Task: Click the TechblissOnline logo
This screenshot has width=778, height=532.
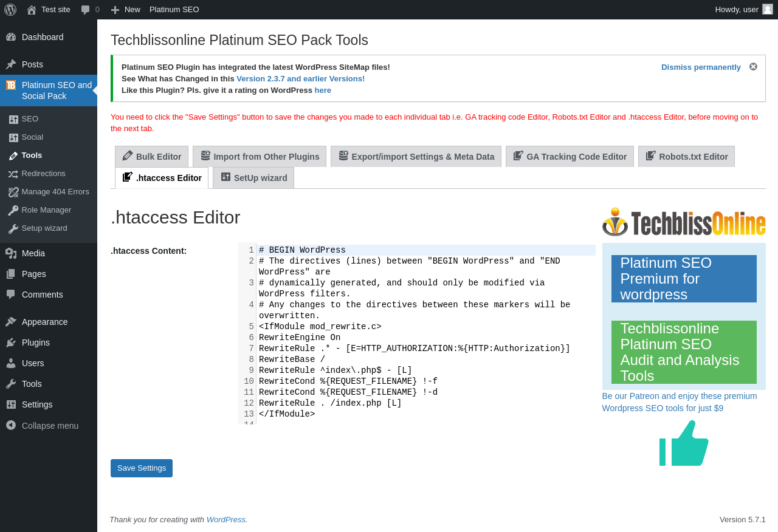Action: click(x=684, y=222)
